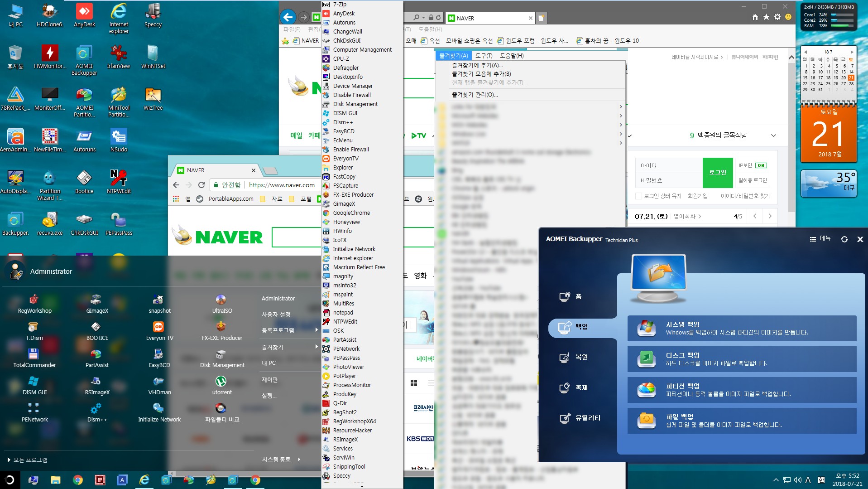Click 시스템 백업 option button
The height and width of the screenshot is (489, 868).
pos(742,328)
